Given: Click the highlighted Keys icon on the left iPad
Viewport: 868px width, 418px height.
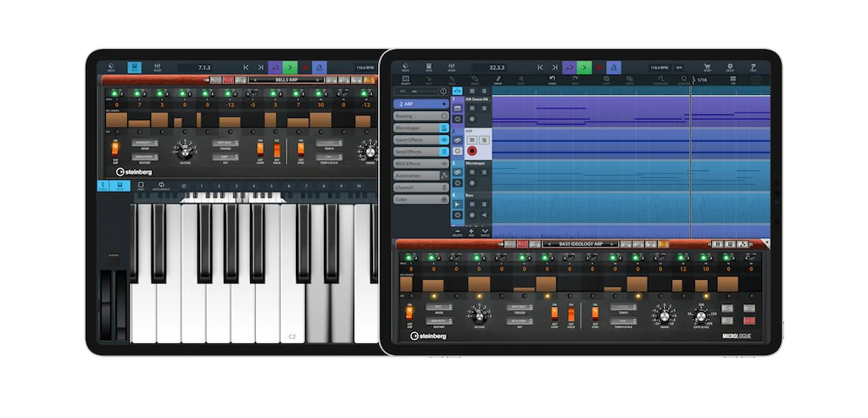Looking at the screenshot, I should (x=135, y=68).
